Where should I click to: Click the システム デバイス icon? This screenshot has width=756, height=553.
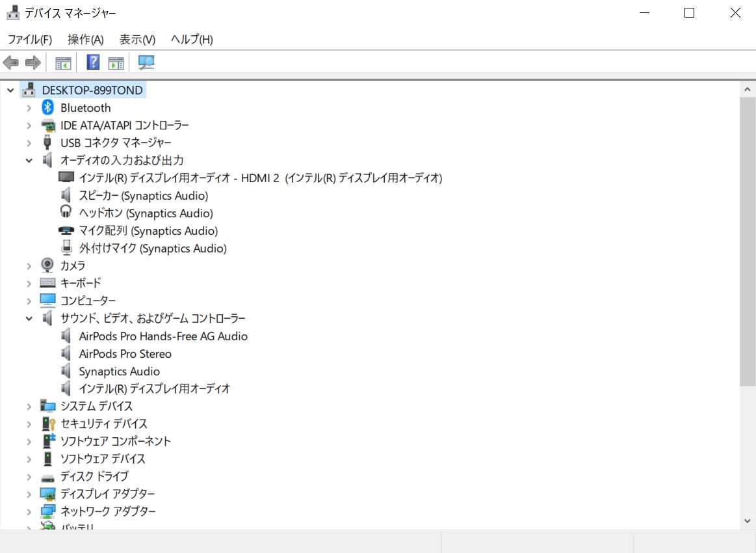pos(47,406)
